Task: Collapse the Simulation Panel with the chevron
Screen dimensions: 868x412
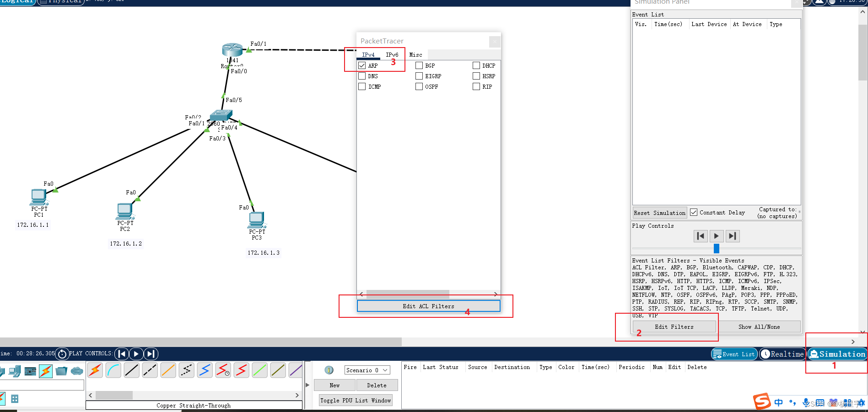Action: tap(852, 341)
